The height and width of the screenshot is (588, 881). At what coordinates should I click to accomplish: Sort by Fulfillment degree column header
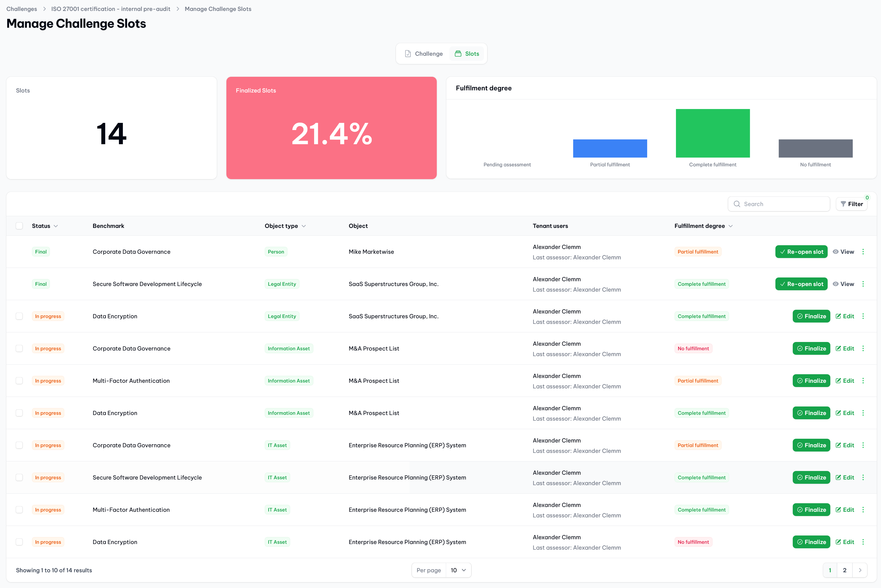point(703,226)
